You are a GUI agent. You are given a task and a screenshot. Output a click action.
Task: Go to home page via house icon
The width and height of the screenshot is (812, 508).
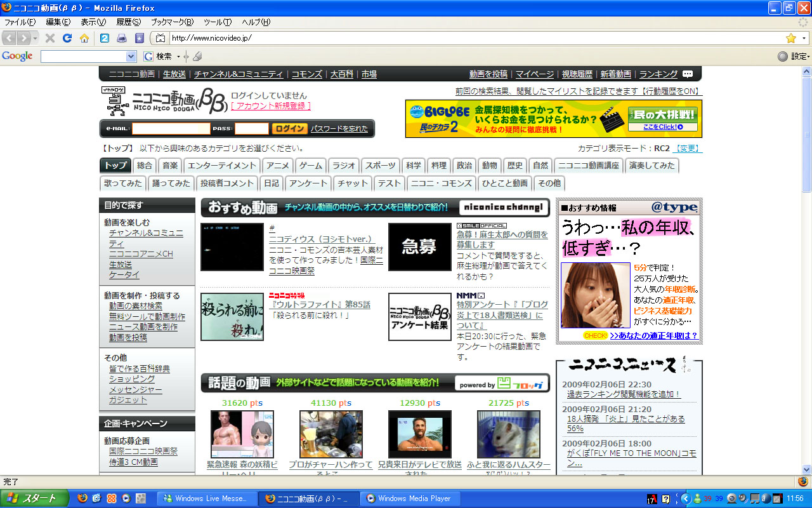point(84,38)
